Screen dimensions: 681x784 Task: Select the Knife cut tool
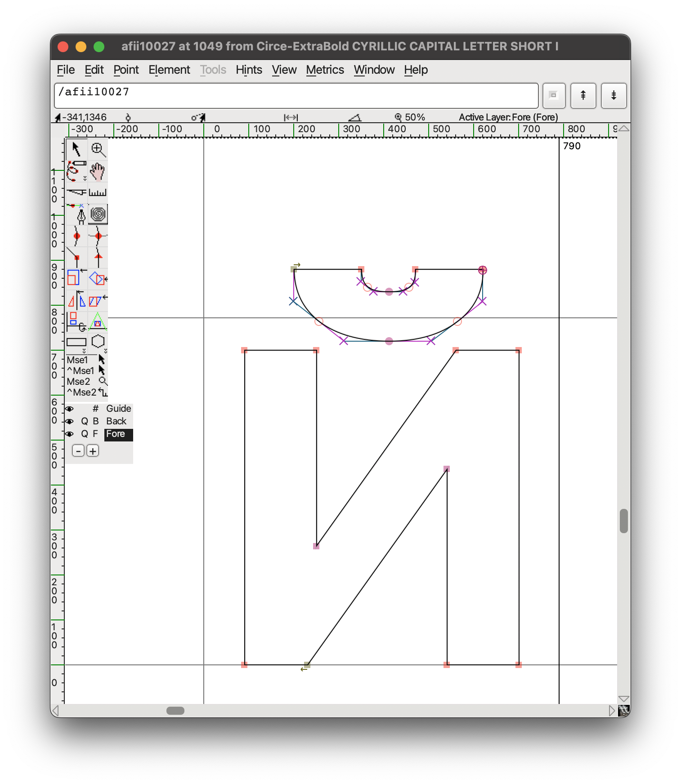pos(76,192)
